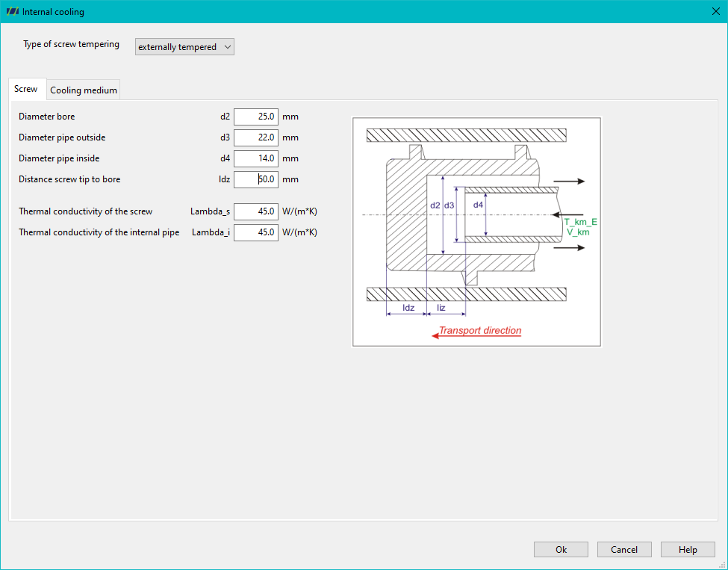The height and width of the screenshot is (570, 728).
Task: Click the ldz dimension label in diagram
Action: click(408, 308)
